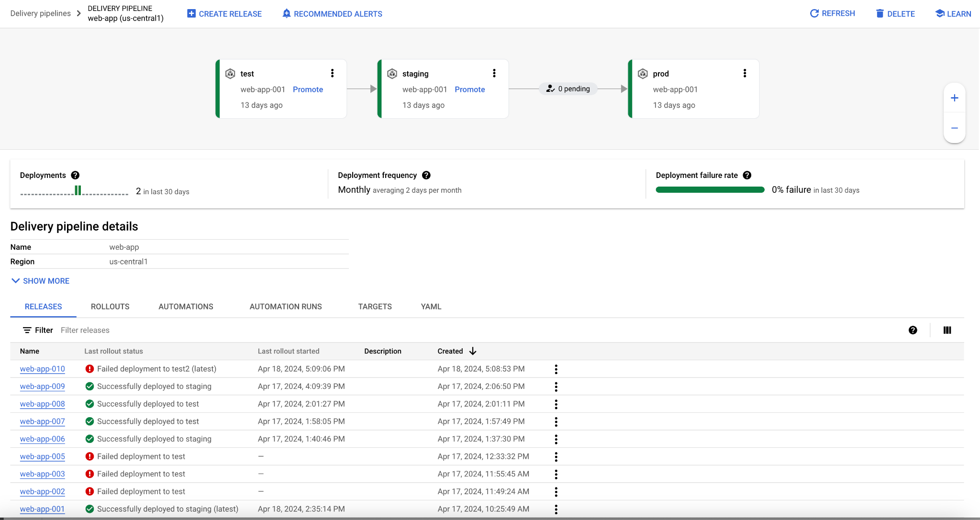Open column display options icon
The height and width of the screenshot is (520, 980).
click(x=947, y=330)
